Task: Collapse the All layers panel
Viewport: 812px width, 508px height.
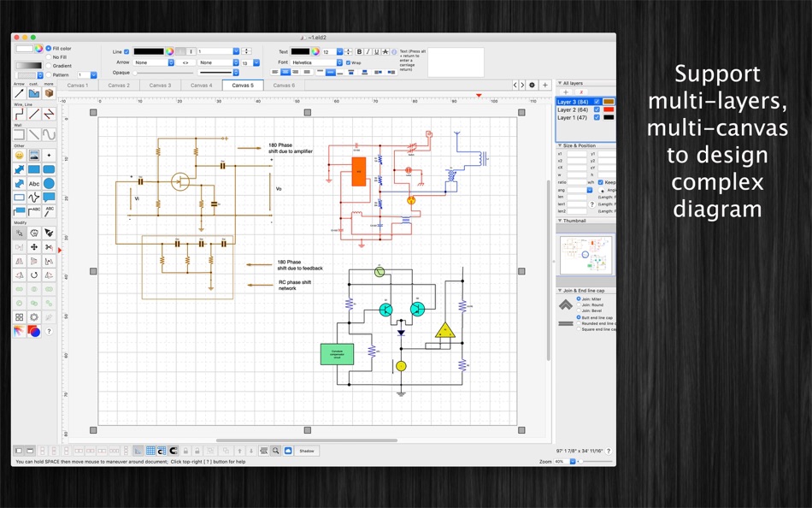Action: pyautogui.click(x=560, y=83)
